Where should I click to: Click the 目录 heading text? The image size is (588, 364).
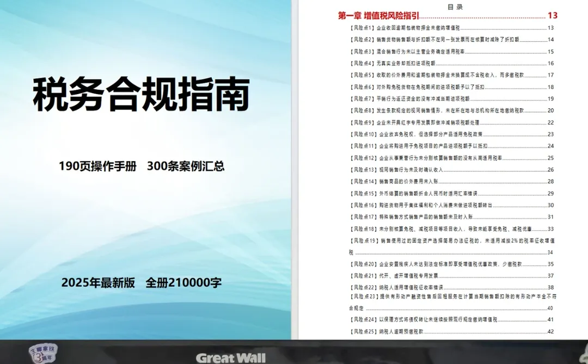tap(455, 7)
